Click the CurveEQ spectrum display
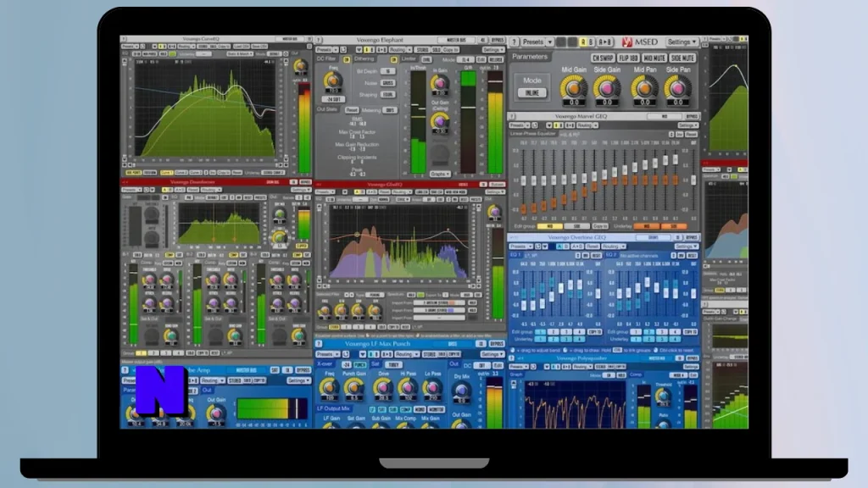Screen dimensions: 868x488 click(x=205, y=108)
